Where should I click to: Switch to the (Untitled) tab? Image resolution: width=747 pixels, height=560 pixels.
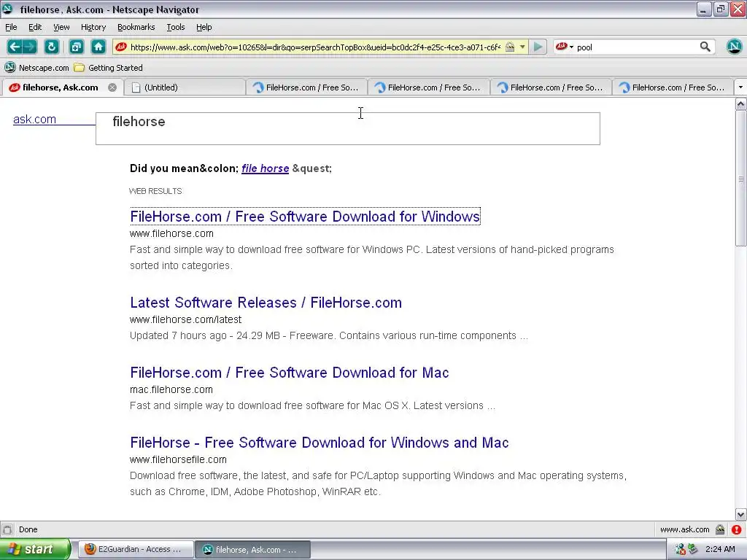coord(185,87)
